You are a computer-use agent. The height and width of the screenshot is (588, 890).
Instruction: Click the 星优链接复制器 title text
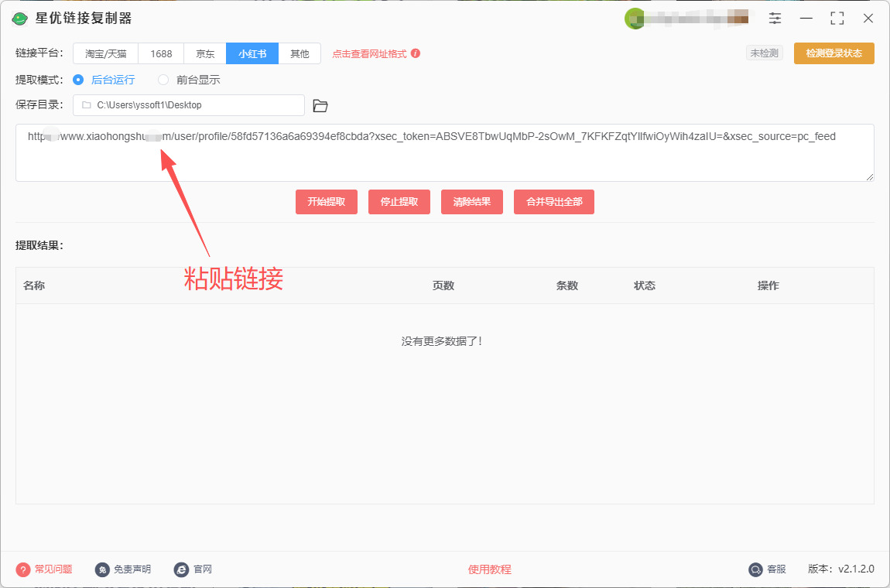coord(84,19)
